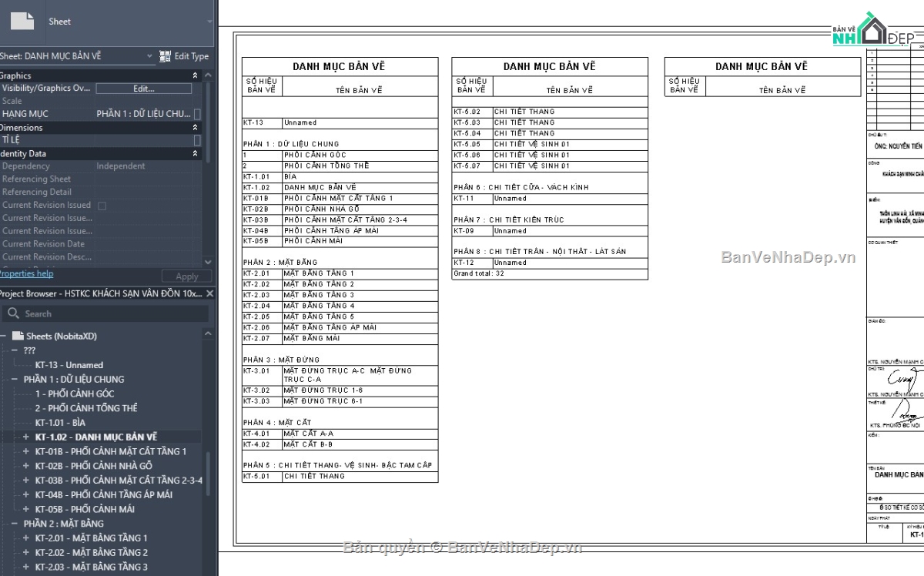The image size is (924, 576).
Task: Expand the KT-2.01 - MẶT BẰNG TẦNG 1 sheet
Action: tap(26, 537)
